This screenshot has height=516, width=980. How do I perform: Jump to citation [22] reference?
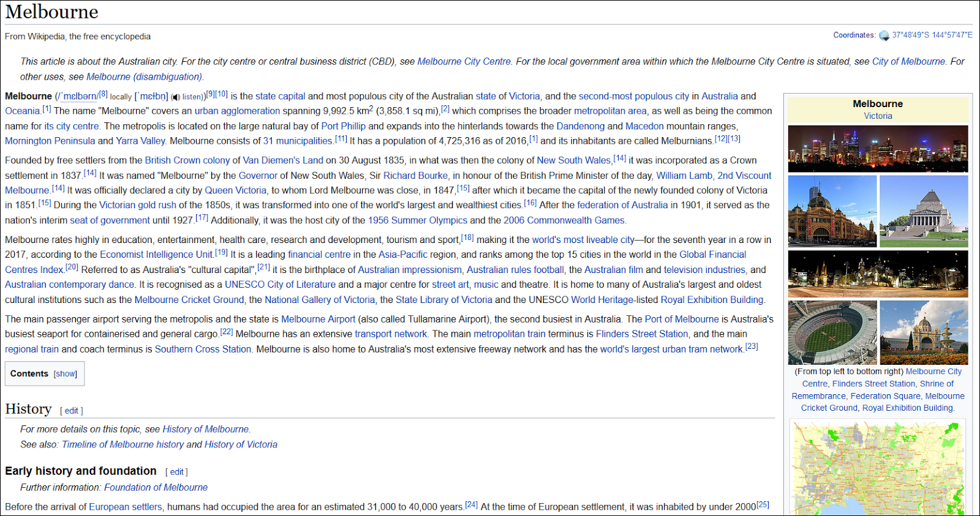point(227,332)
